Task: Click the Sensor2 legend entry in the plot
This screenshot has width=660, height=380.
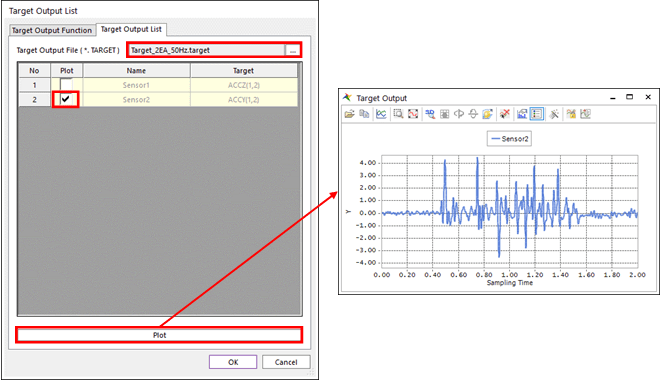Action: [509, 138]
